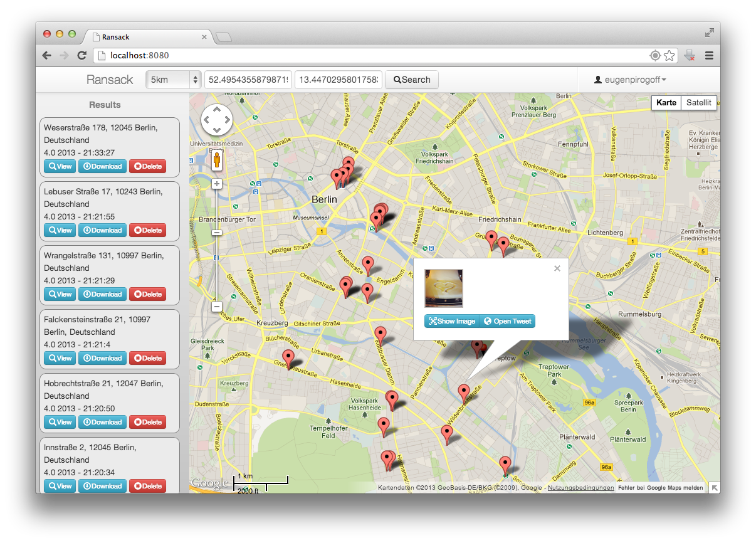The height and width of the screenshot is (543, 756).
Task: View the Wrangelstraße 131 result
Action: click(x=60, y=294)
